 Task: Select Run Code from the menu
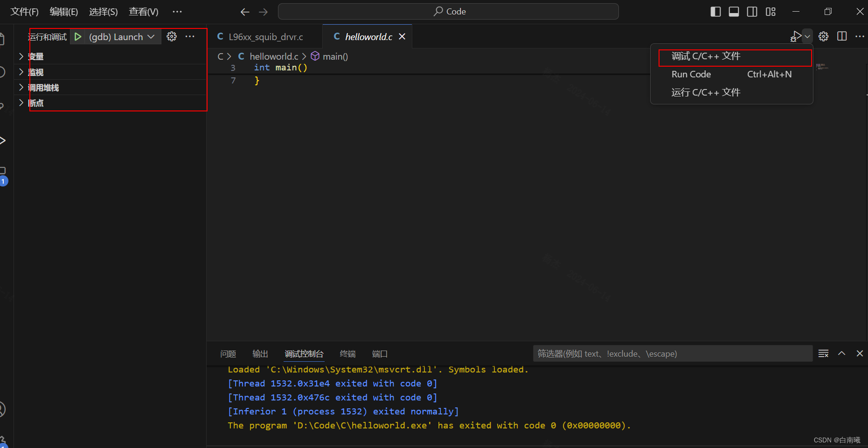click(691, 74)
